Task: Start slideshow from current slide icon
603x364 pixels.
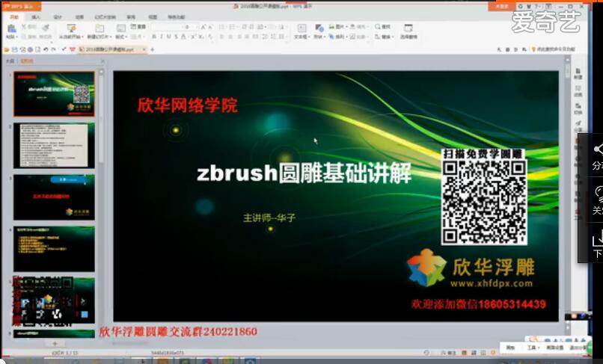Action: pos(71,28)
